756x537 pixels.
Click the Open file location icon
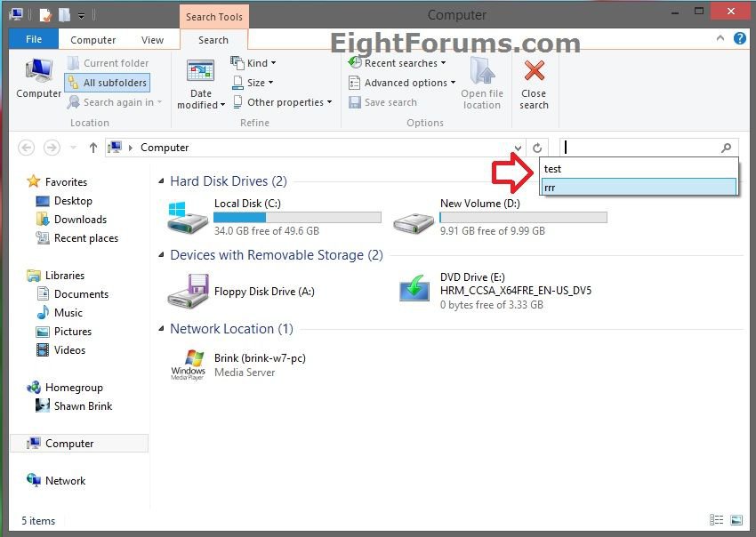coord(481,72)
